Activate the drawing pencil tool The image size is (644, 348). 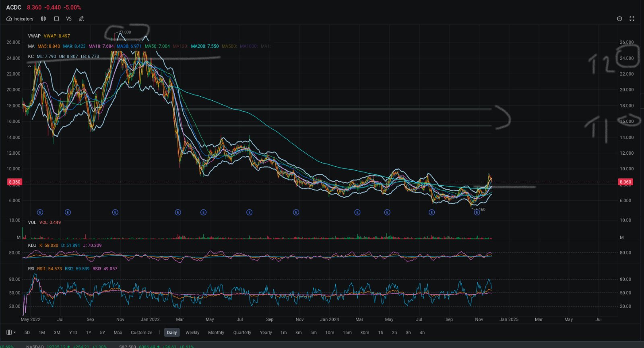(x=81, y=19)
